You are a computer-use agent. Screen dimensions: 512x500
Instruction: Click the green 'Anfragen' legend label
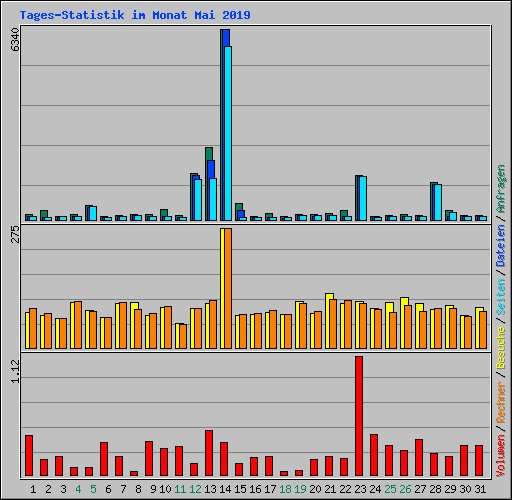point(500,189)
